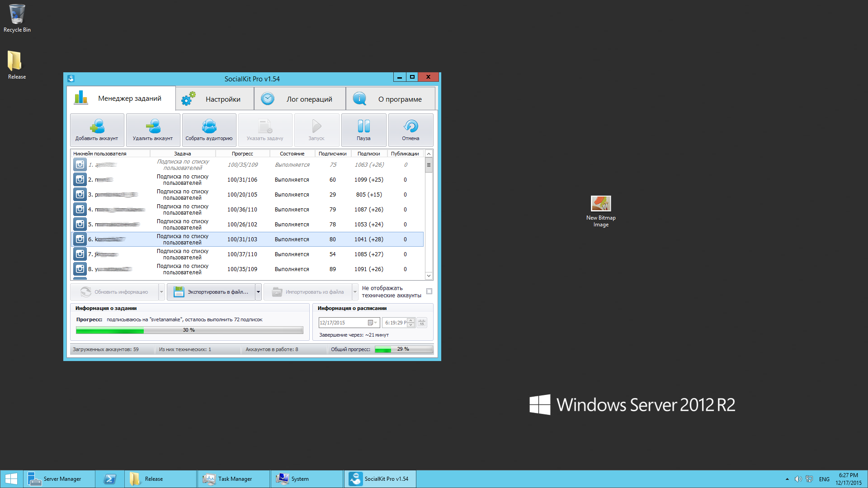Select the New Bitmap Image desktop file
Screen dimensions: 868x488
point(601,211)
